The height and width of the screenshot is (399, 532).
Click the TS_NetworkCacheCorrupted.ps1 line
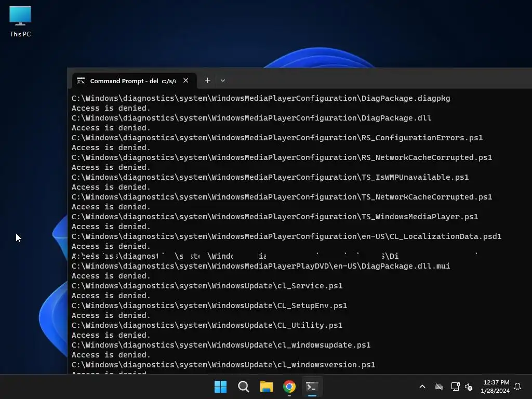[x=282, y=197]
